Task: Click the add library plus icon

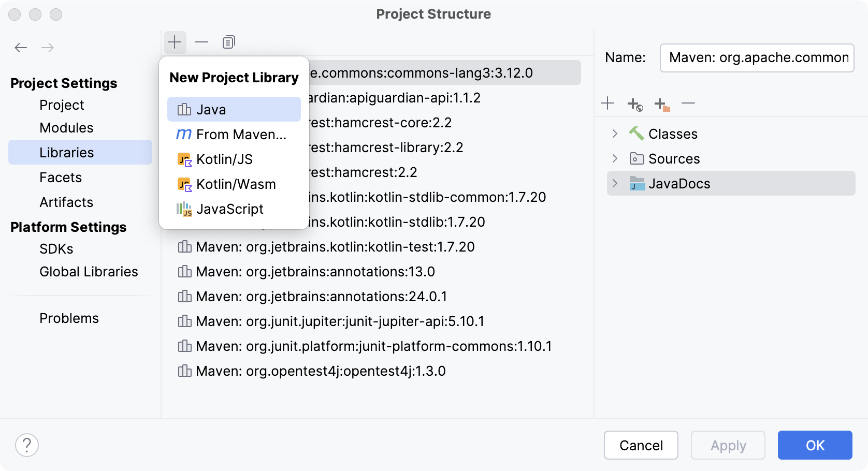Action: click(175, 42)
